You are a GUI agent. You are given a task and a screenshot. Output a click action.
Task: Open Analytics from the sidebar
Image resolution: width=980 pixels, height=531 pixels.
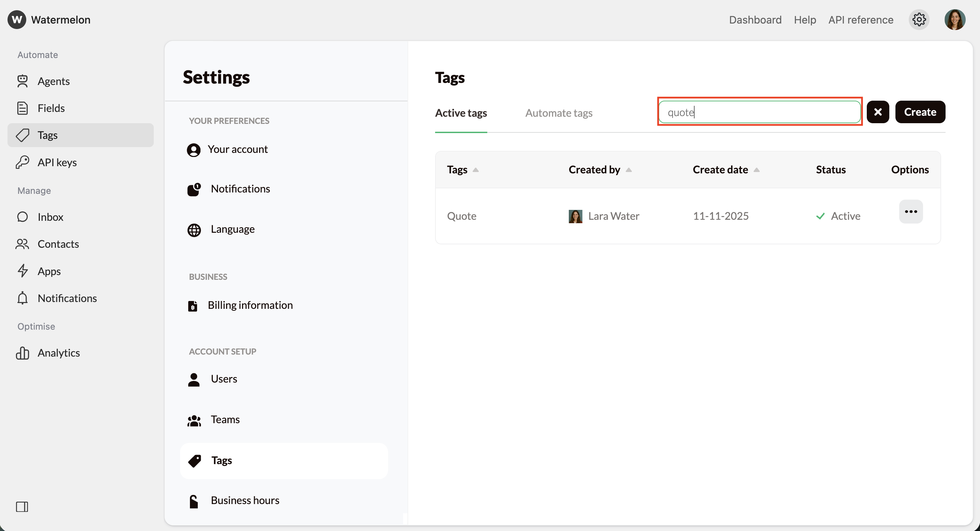(x=59, y=353)
